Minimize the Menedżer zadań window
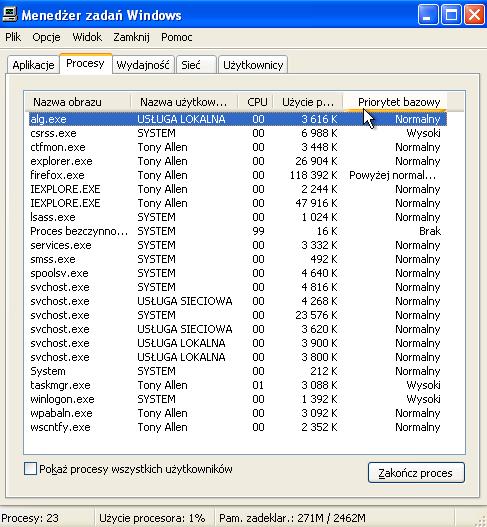 [428, 15]
